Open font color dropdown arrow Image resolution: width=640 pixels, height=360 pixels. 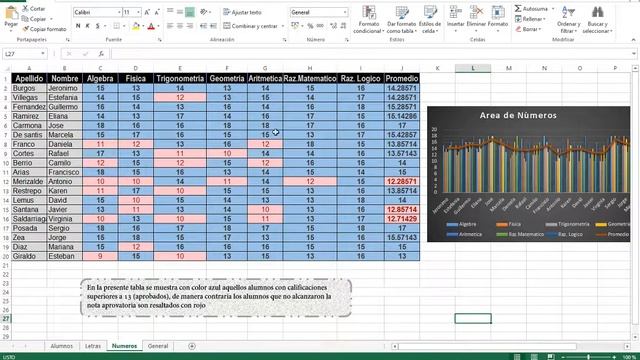tap(158, 26)
